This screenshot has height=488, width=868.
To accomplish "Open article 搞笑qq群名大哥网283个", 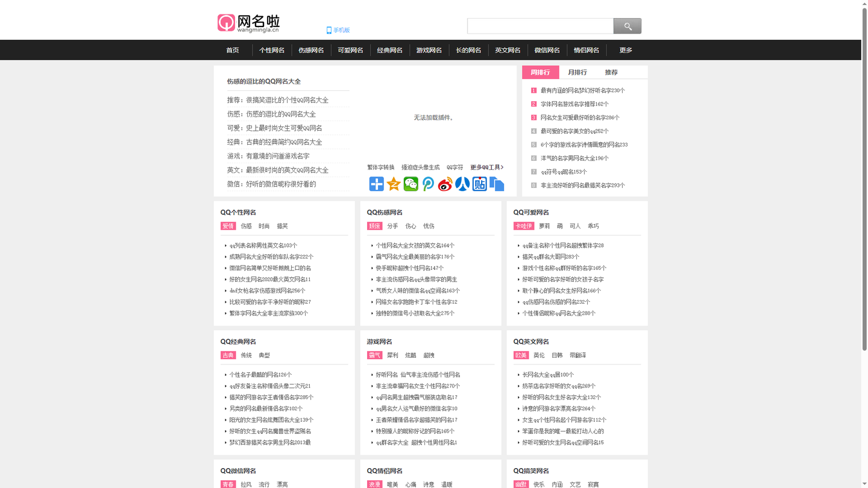I will tap(551, 257).
